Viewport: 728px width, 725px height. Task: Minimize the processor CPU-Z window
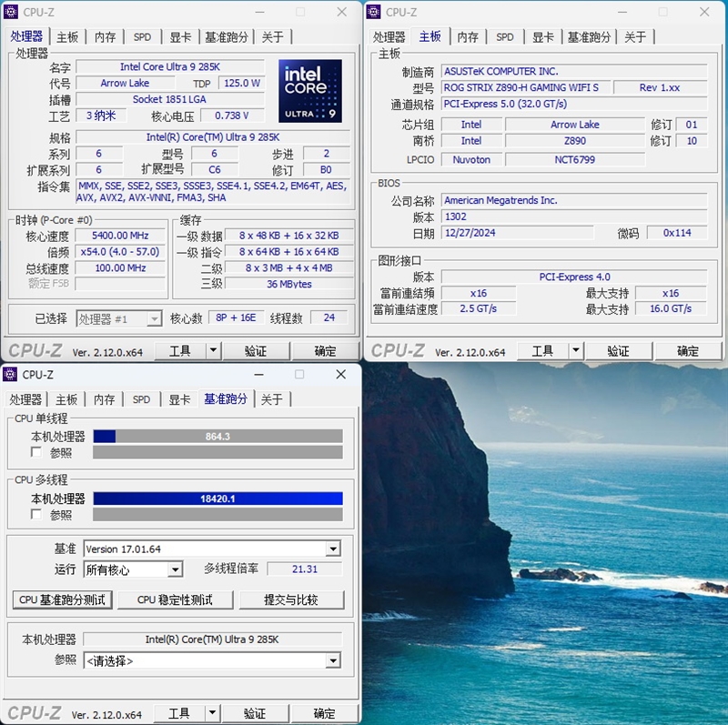click(259, 12)
